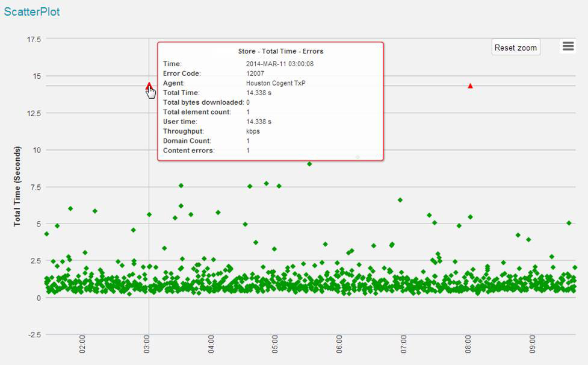588x365 pixels.
Task: Click tooltip header Store - Total Time - Errors
Action: click(x=270, y=52)
